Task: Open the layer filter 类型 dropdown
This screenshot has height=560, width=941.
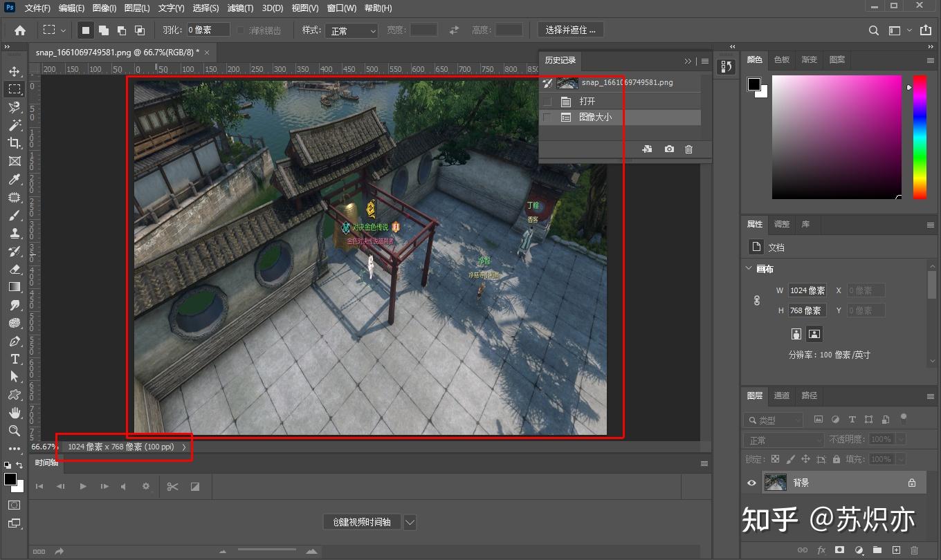Action: pyautogui.click(x=774, y=420)
